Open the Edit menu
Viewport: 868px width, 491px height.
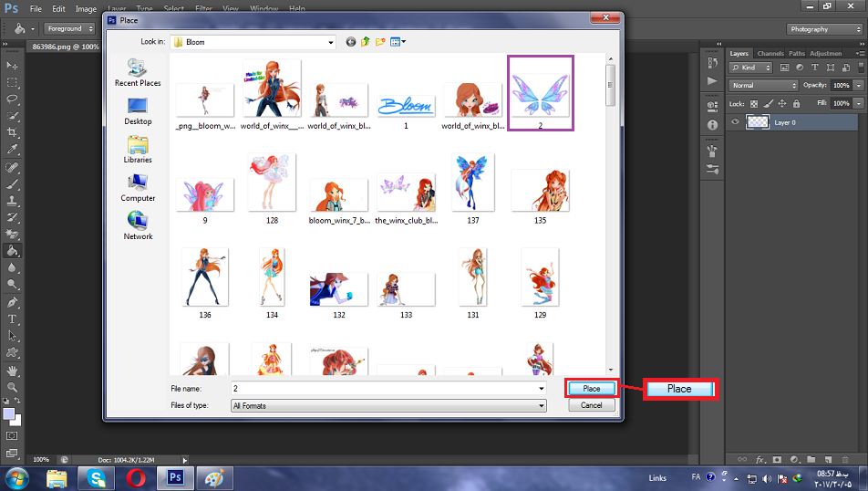click(58, 9)
